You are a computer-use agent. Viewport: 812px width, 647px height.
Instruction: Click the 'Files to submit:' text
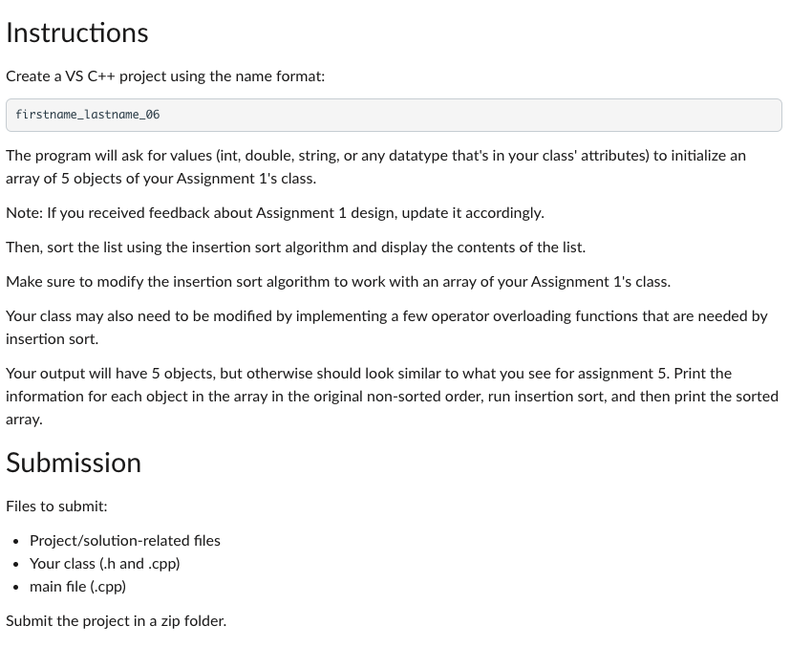(x=56, y=507)
